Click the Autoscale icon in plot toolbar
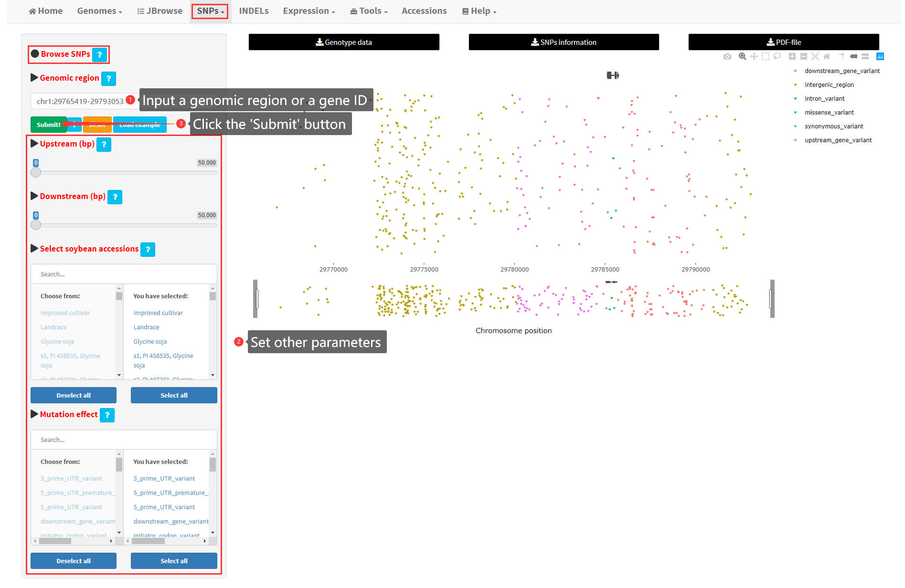This screenshot has height=588, width=905. click(815, 56)
